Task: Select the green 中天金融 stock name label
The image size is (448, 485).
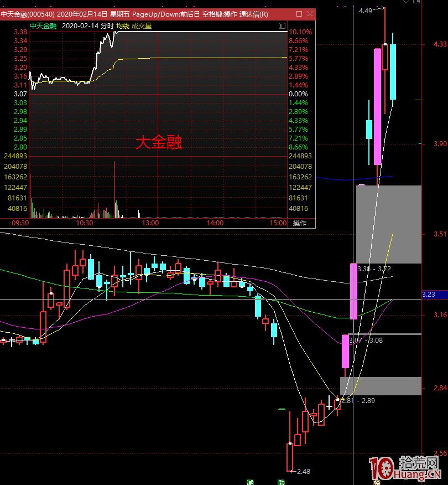Action: (43, 26)
